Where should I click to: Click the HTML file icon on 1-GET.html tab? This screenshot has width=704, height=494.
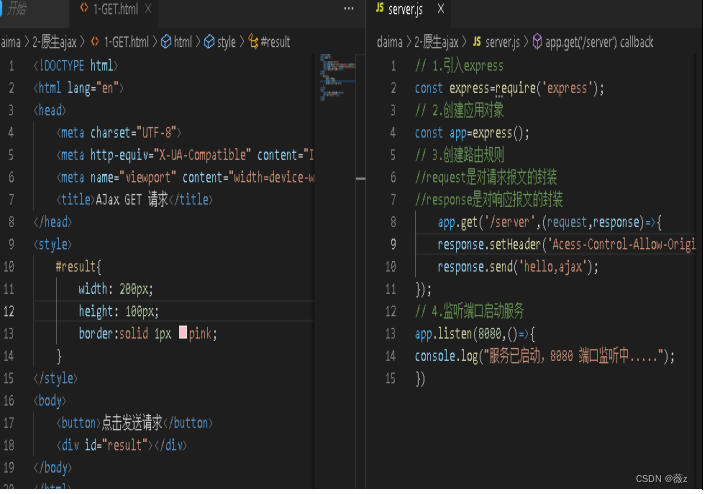(84, 8)
